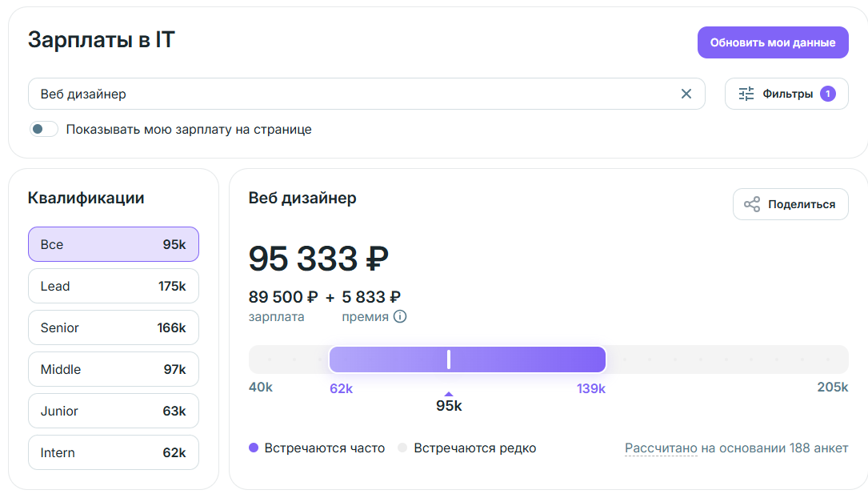Click the white median marker on bar
Image resolution: width=868 pixels, height=494 pixels.
pyautogui.click(x=448, y=359)
